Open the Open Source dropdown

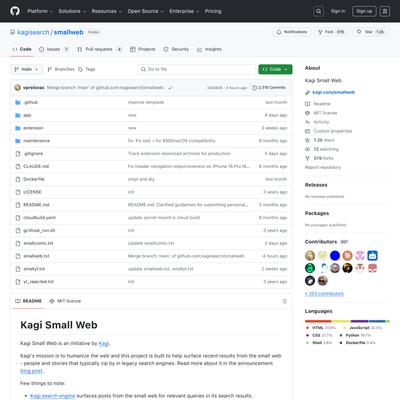(x=146, y=11)
